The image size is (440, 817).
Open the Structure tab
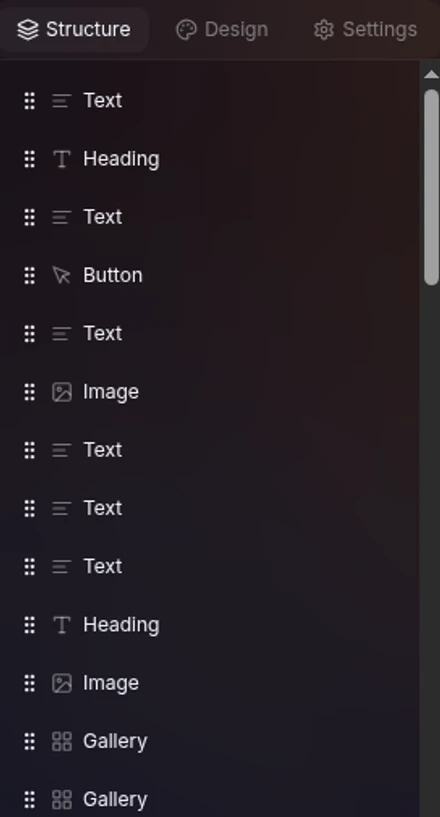point(74,29)
